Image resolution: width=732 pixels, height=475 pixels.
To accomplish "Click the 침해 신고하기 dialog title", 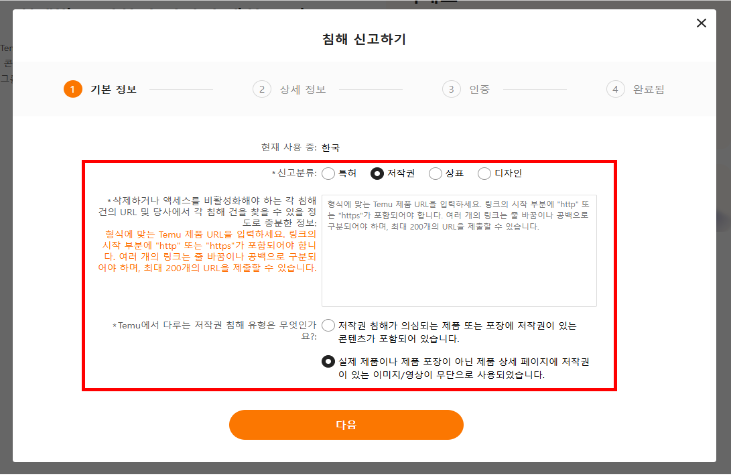I will tap(364, 40).
